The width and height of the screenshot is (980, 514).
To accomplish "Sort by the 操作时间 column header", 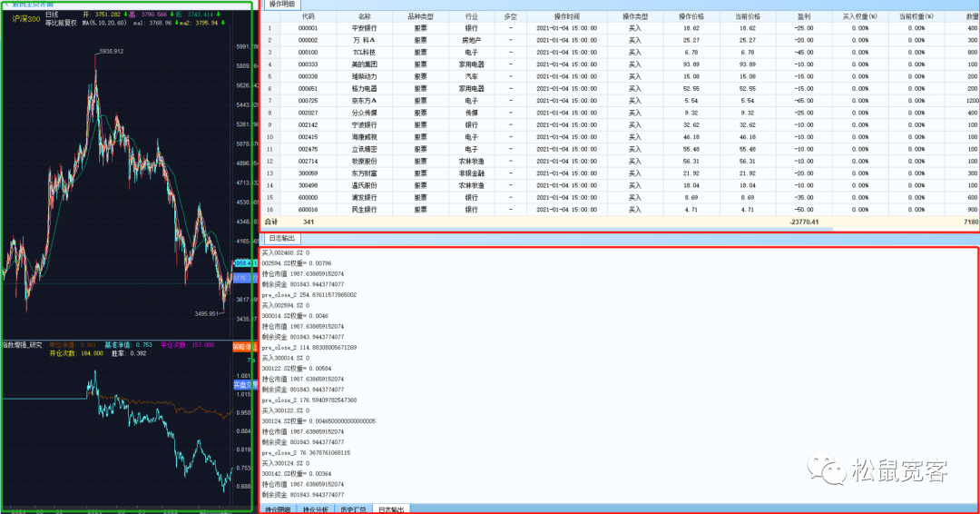I will click(567, 17).
